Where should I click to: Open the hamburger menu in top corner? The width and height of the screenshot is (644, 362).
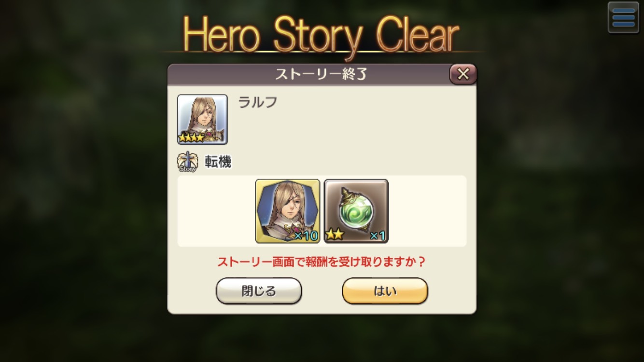pos(623,17)
